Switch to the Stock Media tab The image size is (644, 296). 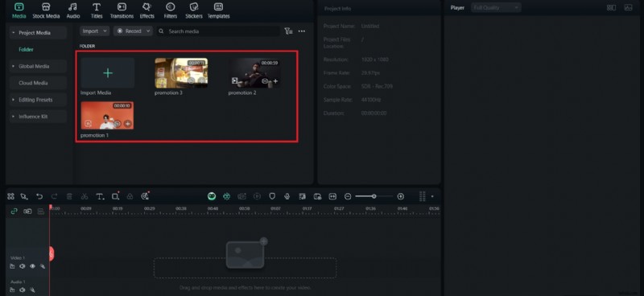[46, 10]
